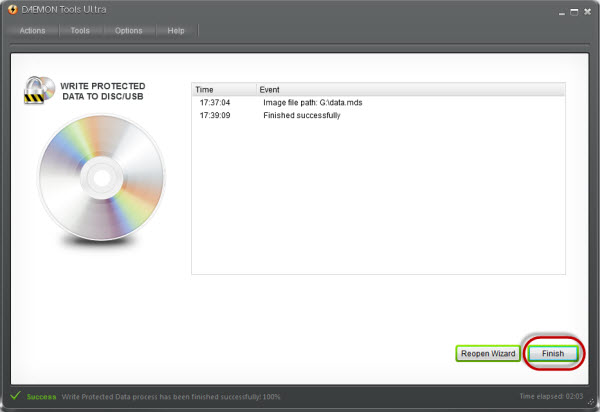Viewport: 600px width, 412px height.
Task: Click the Event column header
Action: [411, 90]
